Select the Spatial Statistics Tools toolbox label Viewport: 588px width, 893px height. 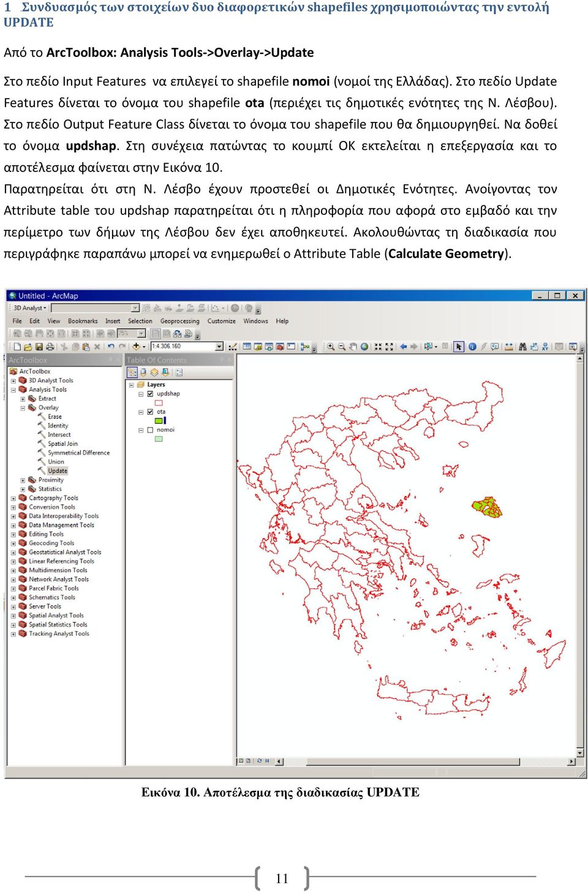tap(58, 625)
